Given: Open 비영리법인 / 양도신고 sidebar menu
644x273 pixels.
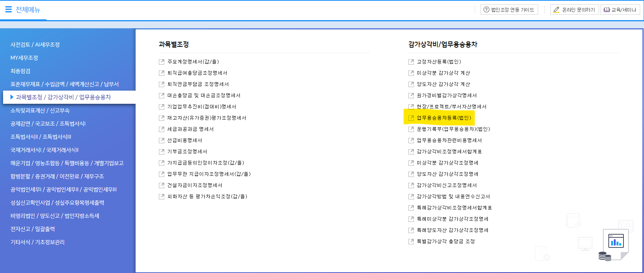Looking at the screenshot, I should pyautogui.click(x=55, y=216).
